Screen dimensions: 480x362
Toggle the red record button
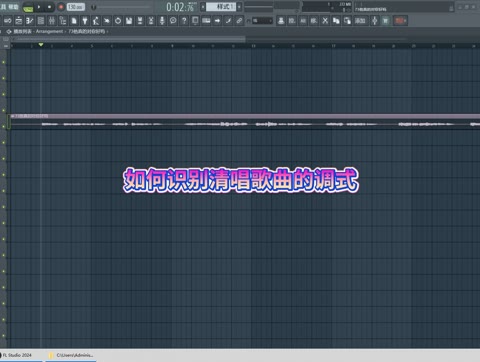coord(61,7)
